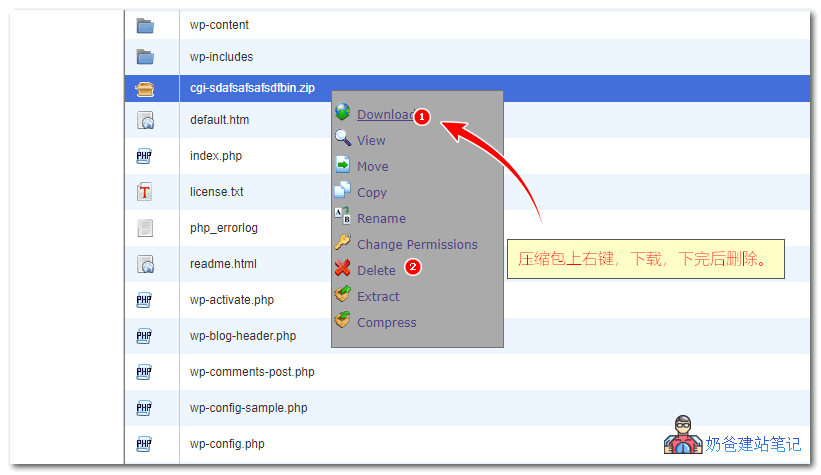Screen dimensions: 821x475
Task: Click the text file icon for license.txt
Action: 145,192
